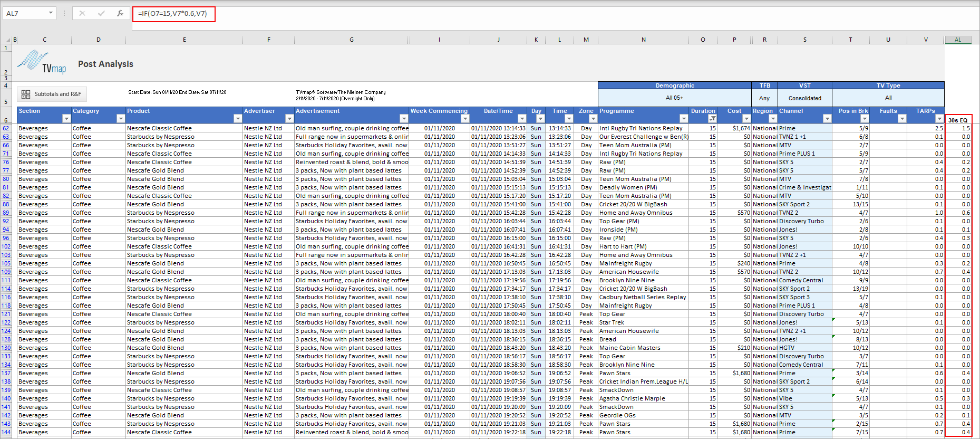Select row 62 header
This screenshot has width=980, height=439.
coord(6,128)
